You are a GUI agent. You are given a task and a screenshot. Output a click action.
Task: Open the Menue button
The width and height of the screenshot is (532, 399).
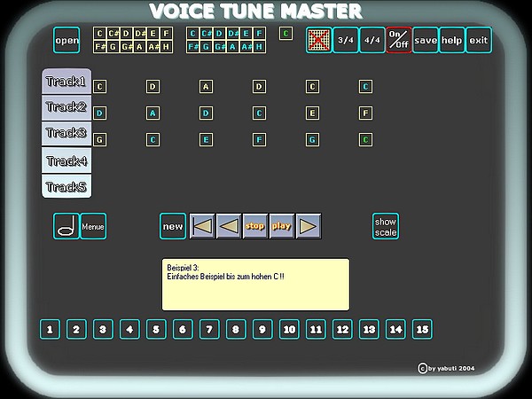point(93,226)
